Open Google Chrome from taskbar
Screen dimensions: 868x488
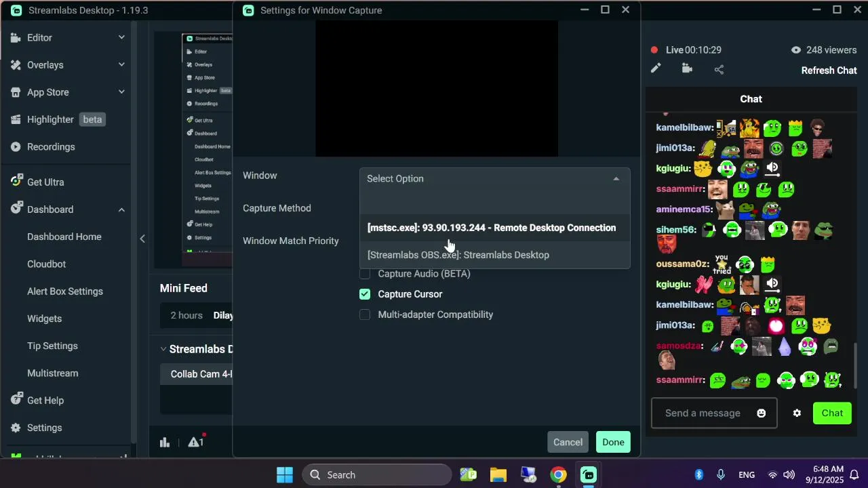tap(558, 474)
